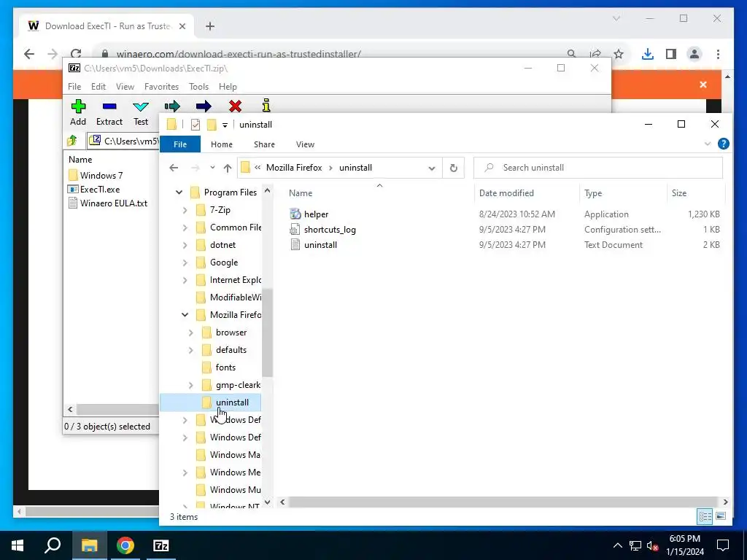747x560 pixels.
Task: Click the Chrome share page icon
Action: pos(595,54)
